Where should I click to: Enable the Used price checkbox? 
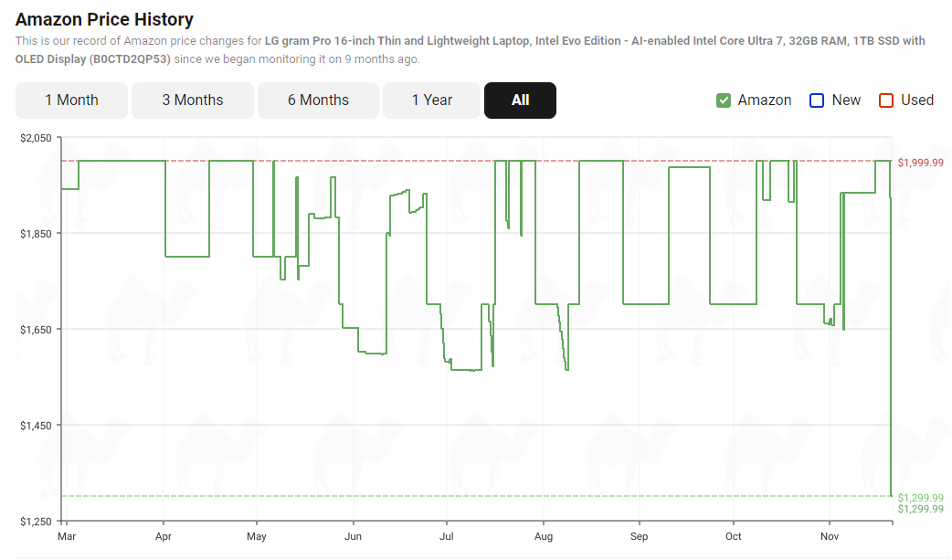886,100
